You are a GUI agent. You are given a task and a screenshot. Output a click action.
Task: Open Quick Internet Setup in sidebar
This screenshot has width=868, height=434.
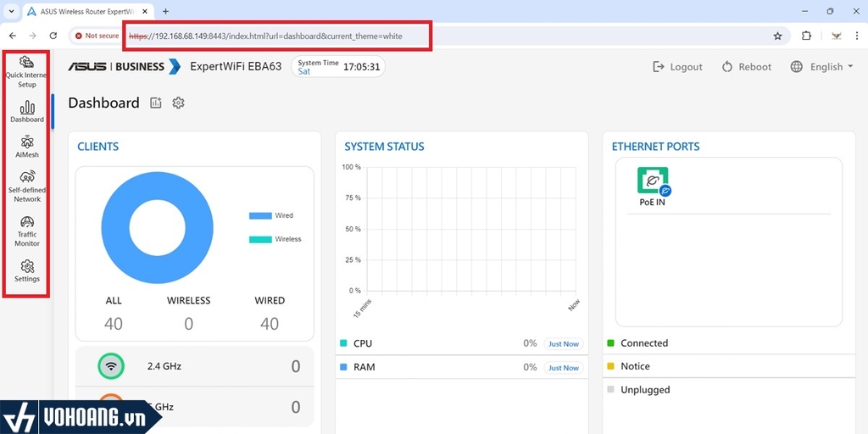click(x=26, y=72)
